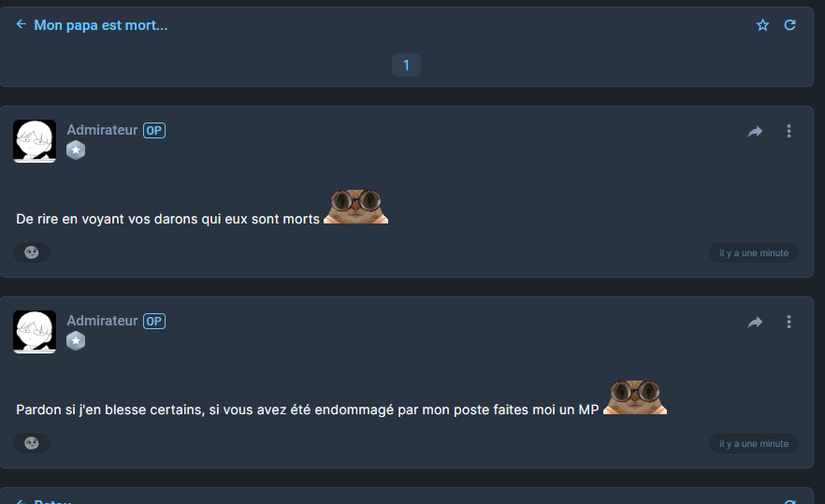Open Admirateur's avatar in the second post

point(35,332)
